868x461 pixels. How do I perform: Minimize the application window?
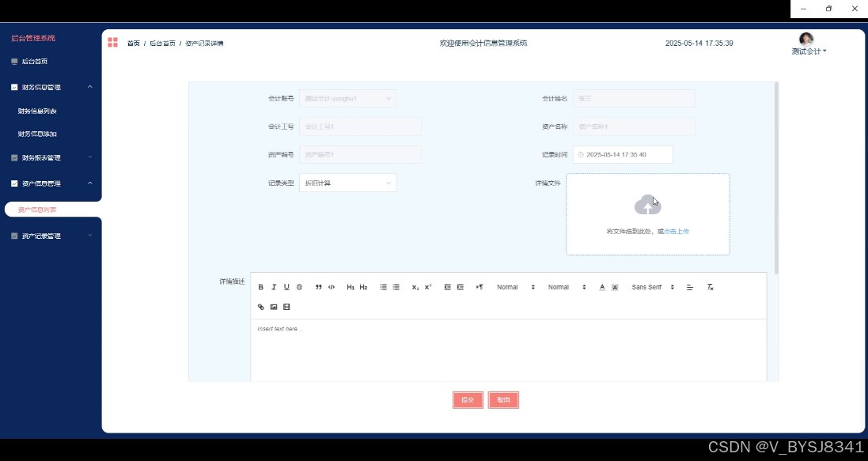803,9
